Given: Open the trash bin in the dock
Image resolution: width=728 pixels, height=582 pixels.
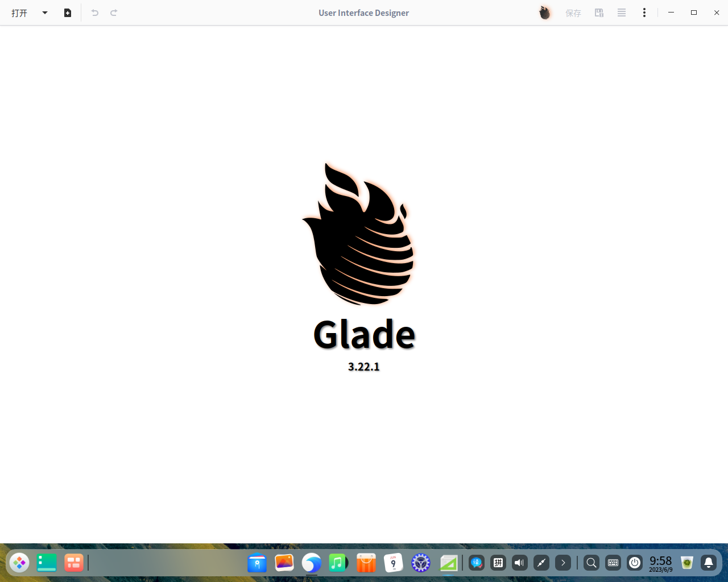Looking at the screenshot, I should (x=687, y=563).
